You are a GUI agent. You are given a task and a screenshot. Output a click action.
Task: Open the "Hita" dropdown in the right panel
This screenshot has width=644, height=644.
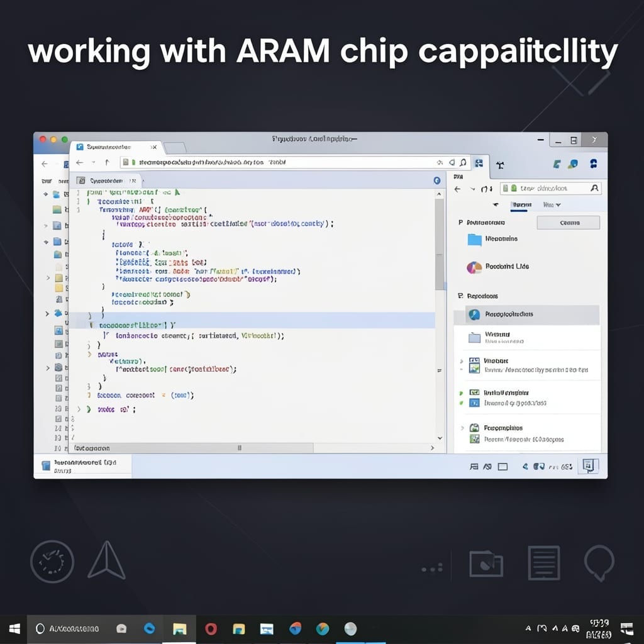(x=552, y=204)
